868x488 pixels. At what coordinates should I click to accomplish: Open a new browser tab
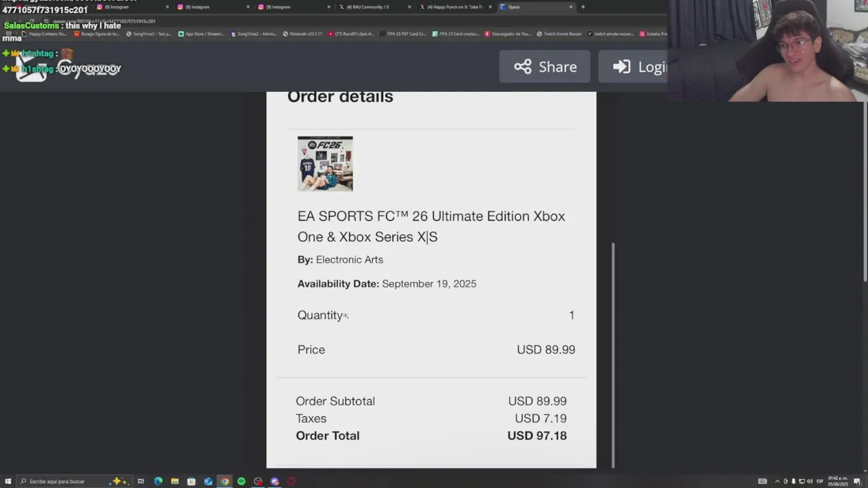[x=583, y=7]
